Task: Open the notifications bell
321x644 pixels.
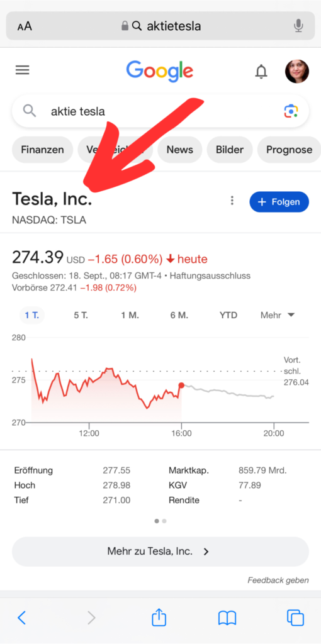Action: (x=261, y=72)
